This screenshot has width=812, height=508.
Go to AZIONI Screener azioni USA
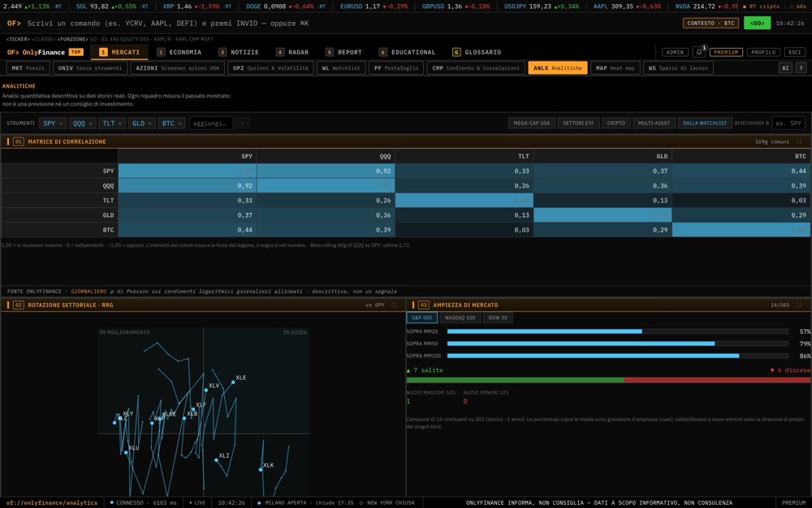click(x=178, y=68)
